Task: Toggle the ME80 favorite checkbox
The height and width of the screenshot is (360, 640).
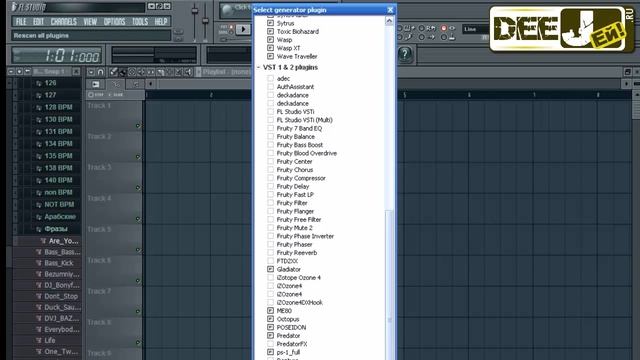Action: coord(270,311)
